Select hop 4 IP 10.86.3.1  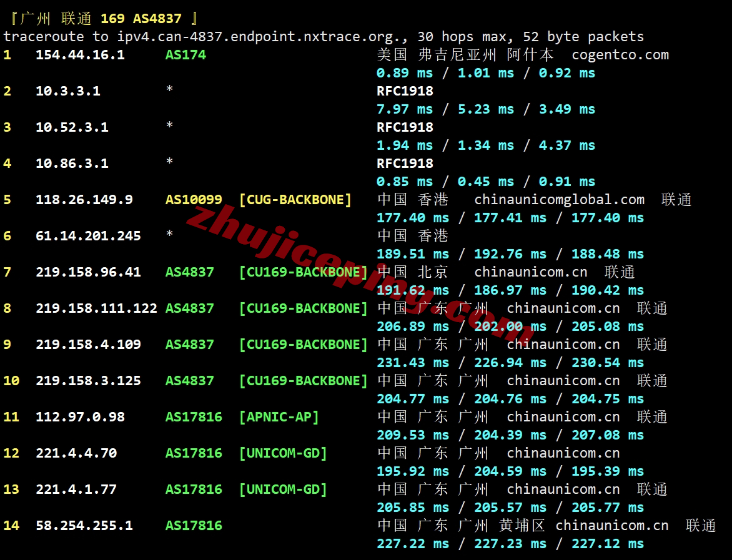[72, 164]
